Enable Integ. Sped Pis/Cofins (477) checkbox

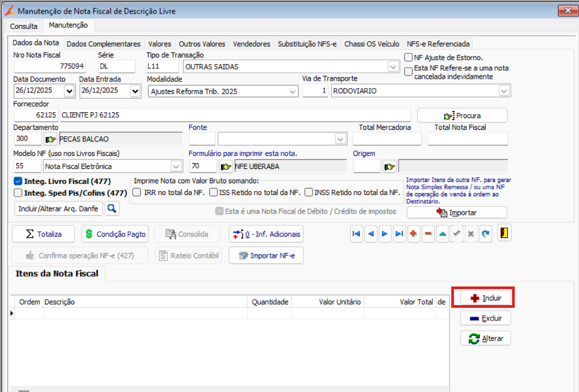coord(18,193)
